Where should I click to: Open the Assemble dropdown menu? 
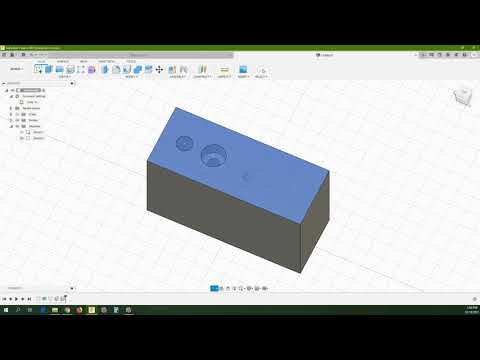coord(178,77)
